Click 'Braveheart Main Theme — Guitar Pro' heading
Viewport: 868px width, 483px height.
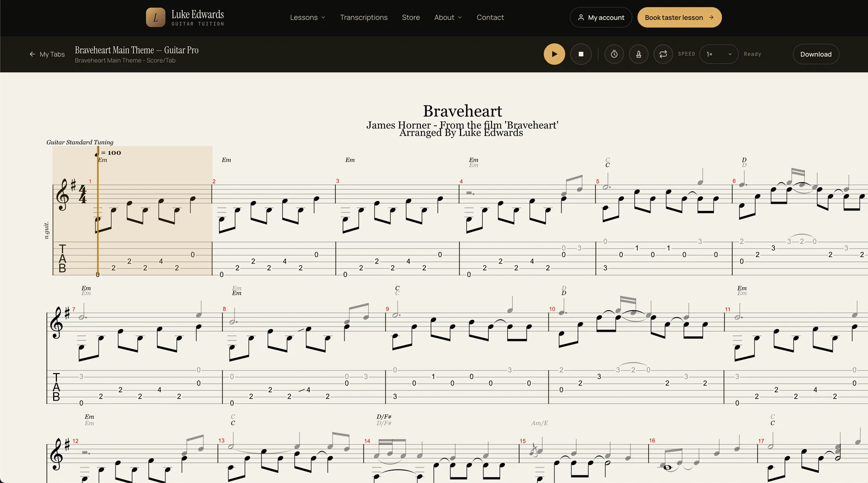tap(137, 50)
